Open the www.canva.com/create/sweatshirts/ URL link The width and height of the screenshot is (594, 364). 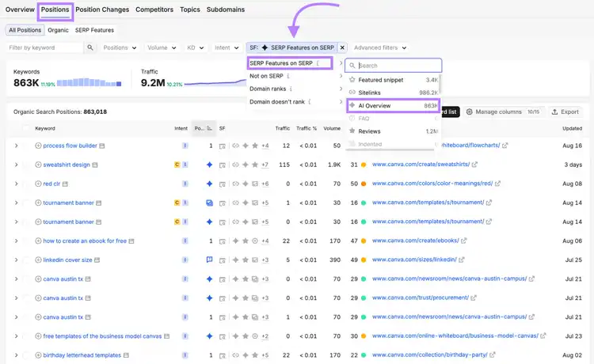point(421,165)
